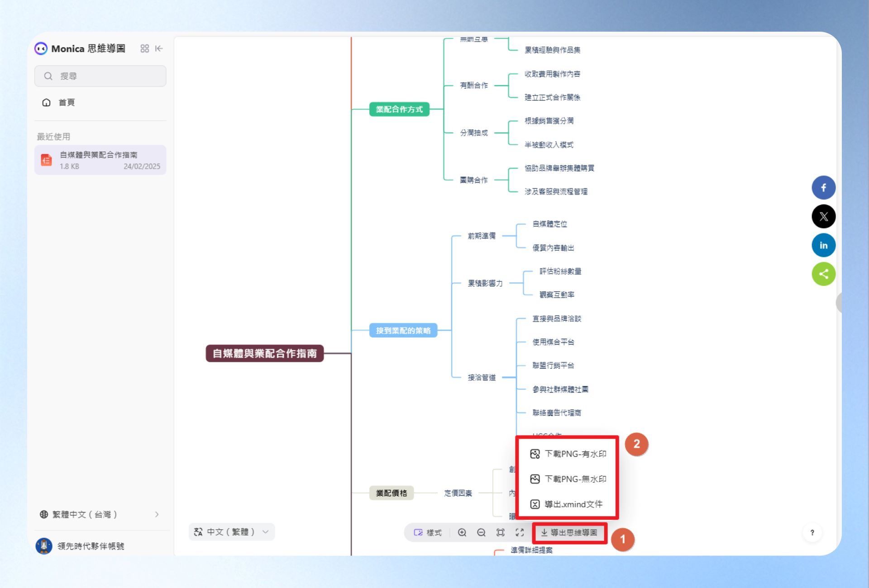Open the 導出思維導圖 export dropdown
Screen dimensions: 869x588
569,533
